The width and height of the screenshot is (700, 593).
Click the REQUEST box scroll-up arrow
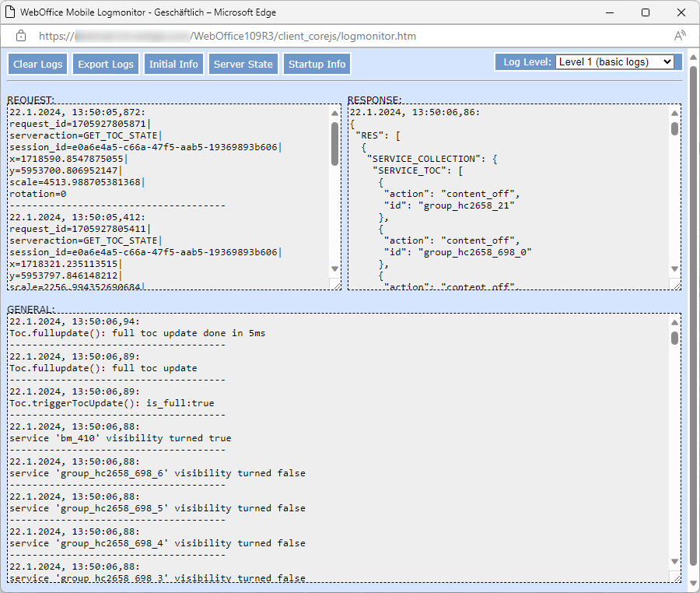point(334,112)
